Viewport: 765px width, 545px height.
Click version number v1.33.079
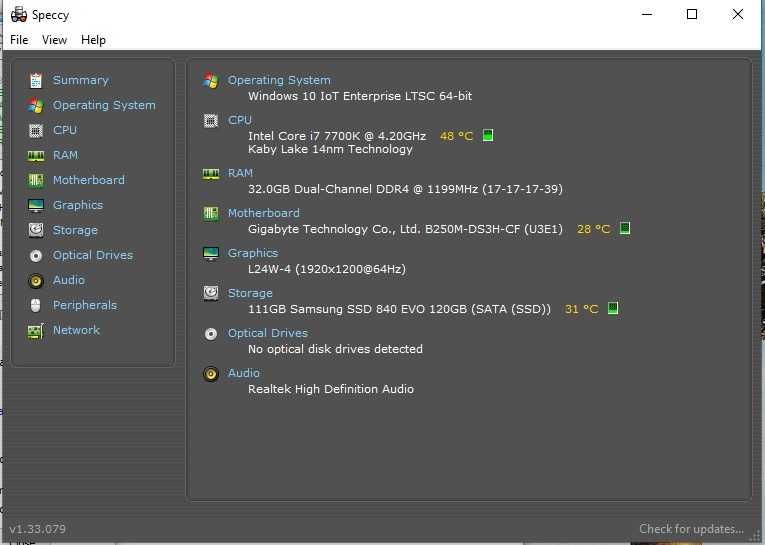click(x=38, y=529)
